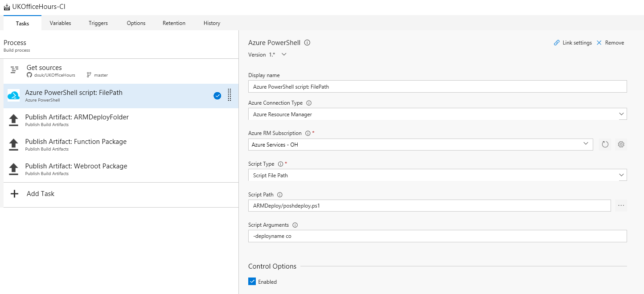Click the plus icon for Add Task
The width and height of the screenshot is (644, 294).
[x=15, y=194]
